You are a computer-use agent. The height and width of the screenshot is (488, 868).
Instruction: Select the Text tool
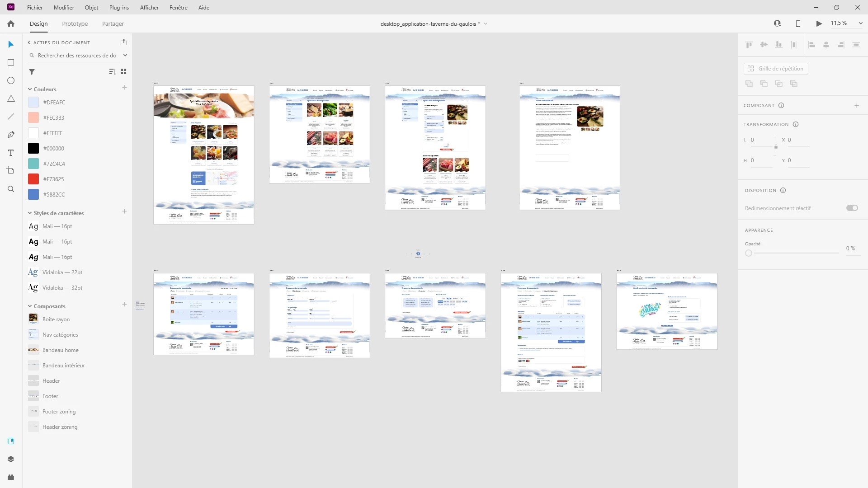pos(11,153)
